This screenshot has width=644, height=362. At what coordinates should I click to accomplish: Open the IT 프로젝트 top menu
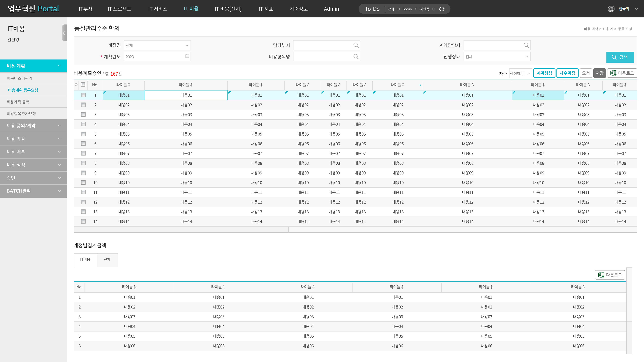point(119,9)
